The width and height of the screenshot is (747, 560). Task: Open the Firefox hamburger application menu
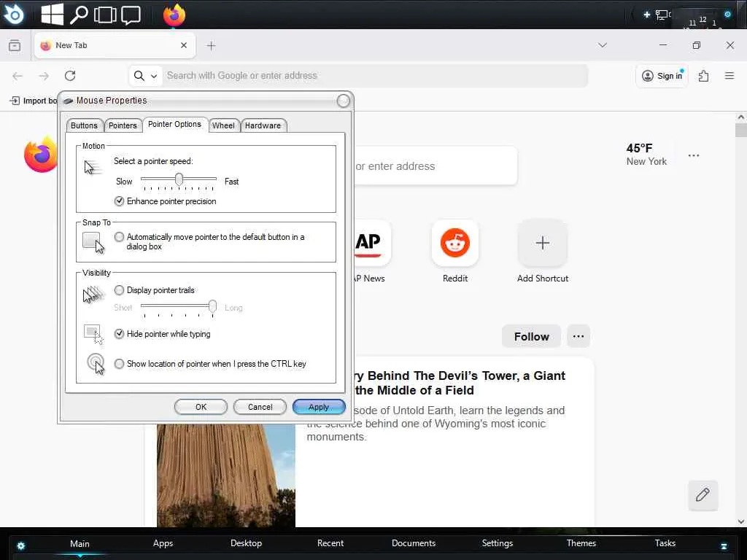729,76
